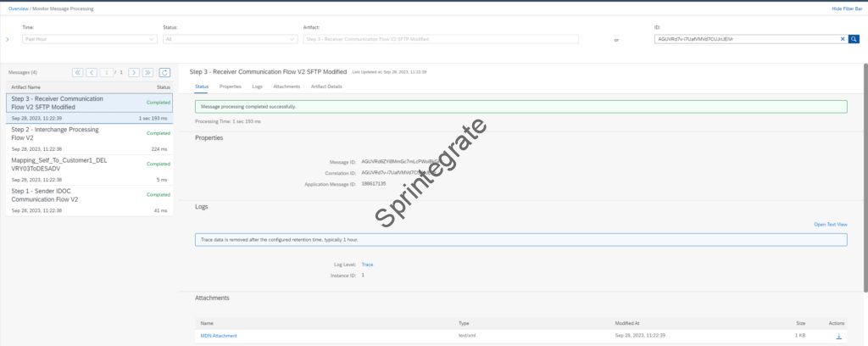This screenshot has height=346, width=868.
Task: Click the Name column header in Attachments
Action: (207, 323)
